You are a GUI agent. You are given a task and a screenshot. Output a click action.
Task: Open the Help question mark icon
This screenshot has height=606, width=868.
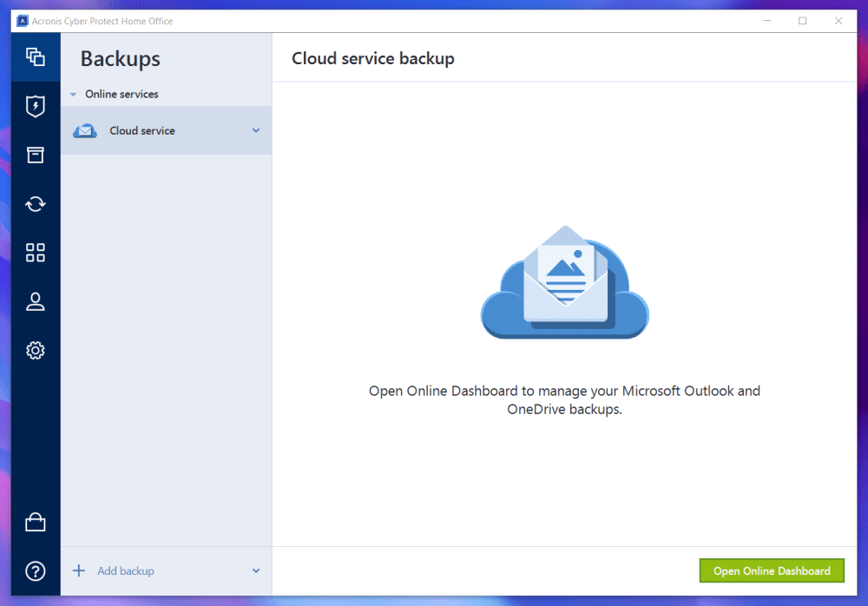click(36, 571)
